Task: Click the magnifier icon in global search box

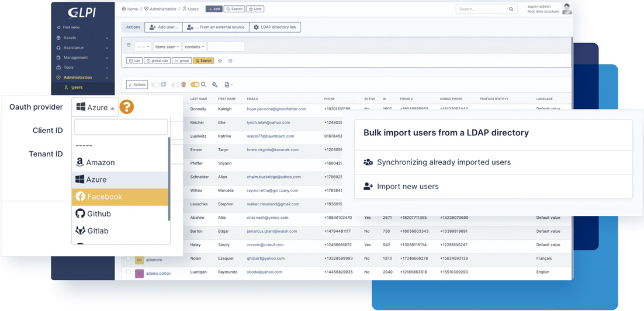Action: click(x=511, y=9)
